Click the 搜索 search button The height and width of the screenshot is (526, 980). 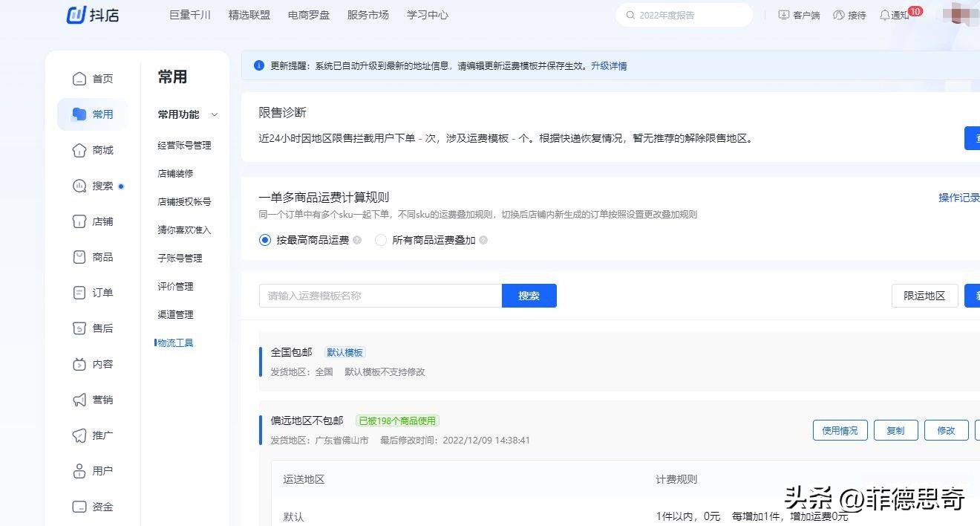coord(529,295)
